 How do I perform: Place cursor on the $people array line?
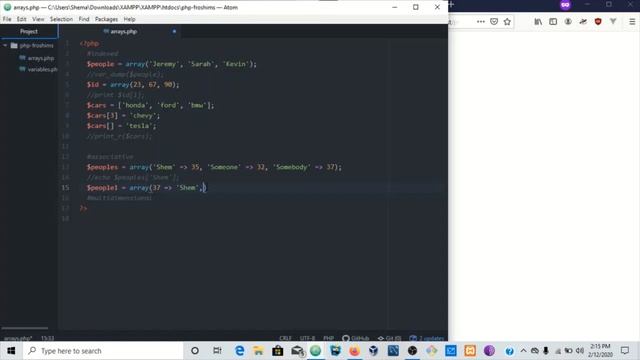point(171,64)
